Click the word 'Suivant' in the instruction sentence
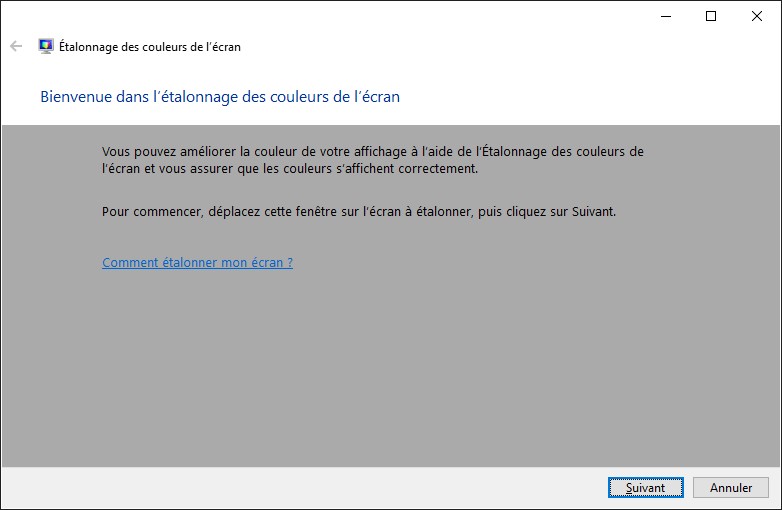 coord(591,211)
